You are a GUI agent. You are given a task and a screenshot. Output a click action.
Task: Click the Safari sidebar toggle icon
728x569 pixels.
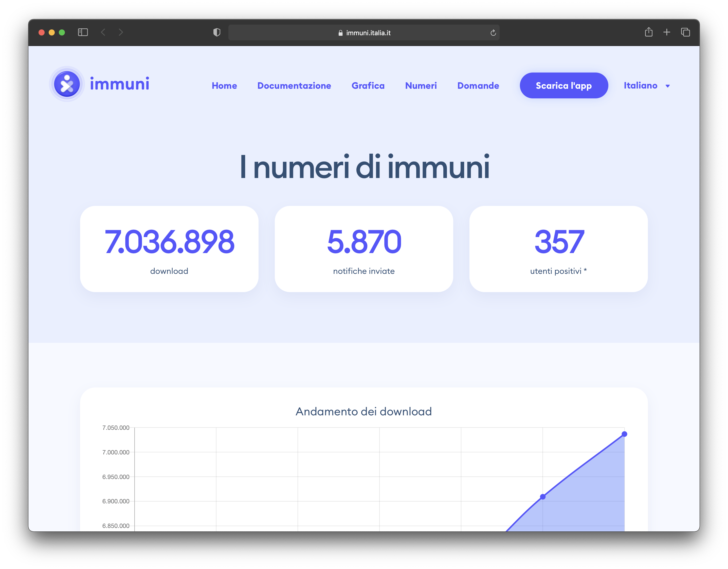point(83,32)
